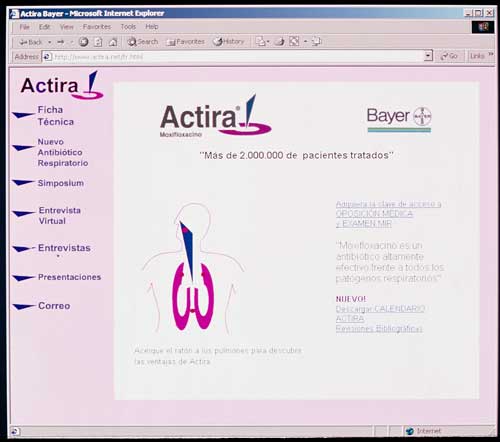Expand the Links toolbar chevron

tap(491, 54)
